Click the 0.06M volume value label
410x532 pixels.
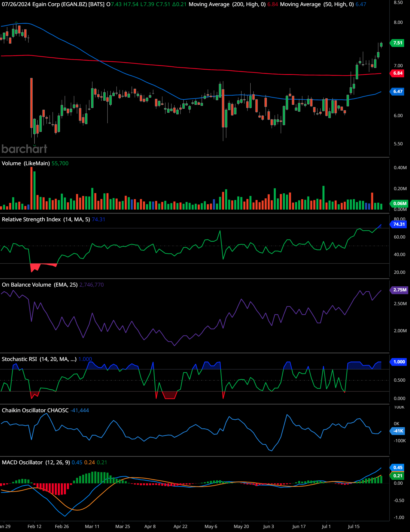tap(399, 204)
